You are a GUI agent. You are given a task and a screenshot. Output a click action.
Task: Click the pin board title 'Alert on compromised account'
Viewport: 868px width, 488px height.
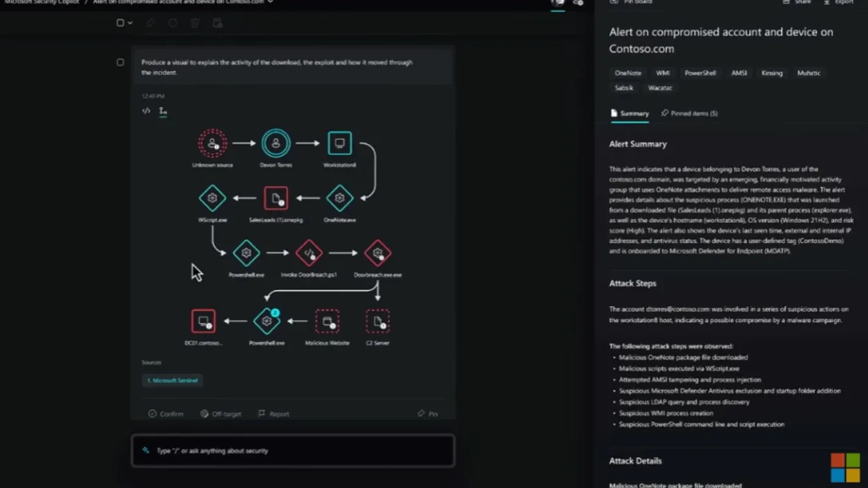point(721,40)
